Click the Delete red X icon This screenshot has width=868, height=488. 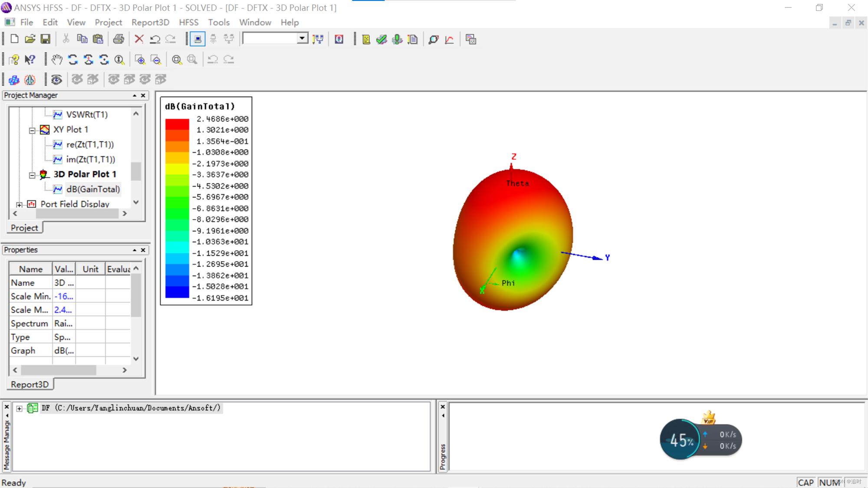coord(139,39)
